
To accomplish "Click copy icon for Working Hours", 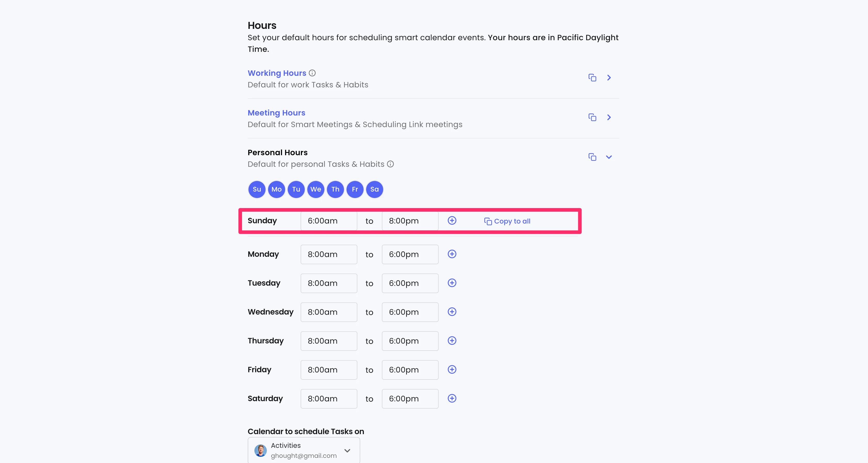I will pyautogui.click(x=592, y=78).
